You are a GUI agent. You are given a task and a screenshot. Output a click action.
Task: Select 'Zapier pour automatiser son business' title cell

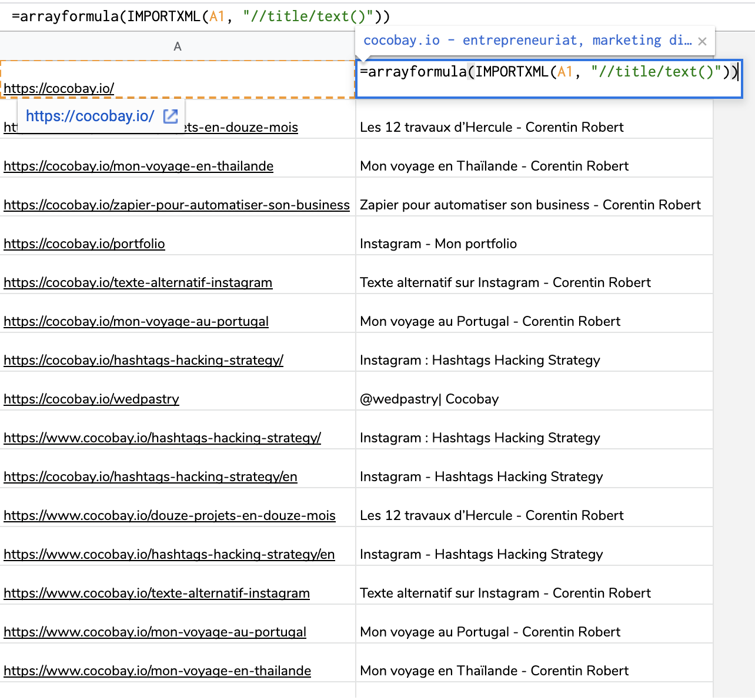(534, 197)
